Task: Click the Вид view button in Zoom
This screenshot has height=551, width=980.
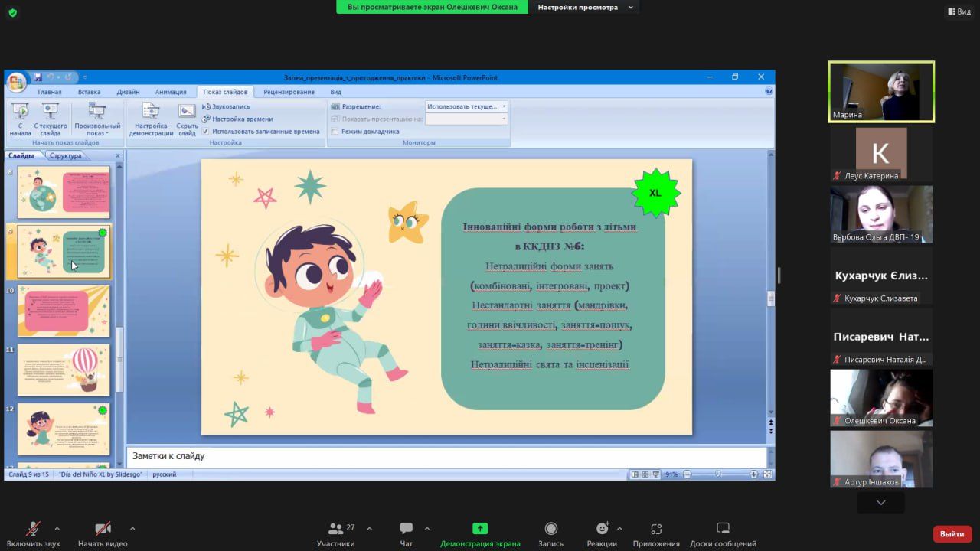Action: coord(959,11)
